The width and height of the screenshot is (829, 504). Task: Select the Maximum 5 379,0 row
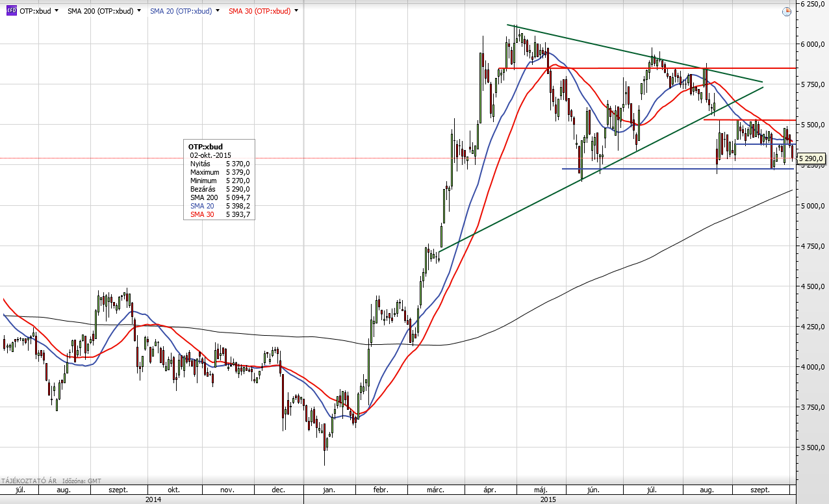click(x=220, y=172)
